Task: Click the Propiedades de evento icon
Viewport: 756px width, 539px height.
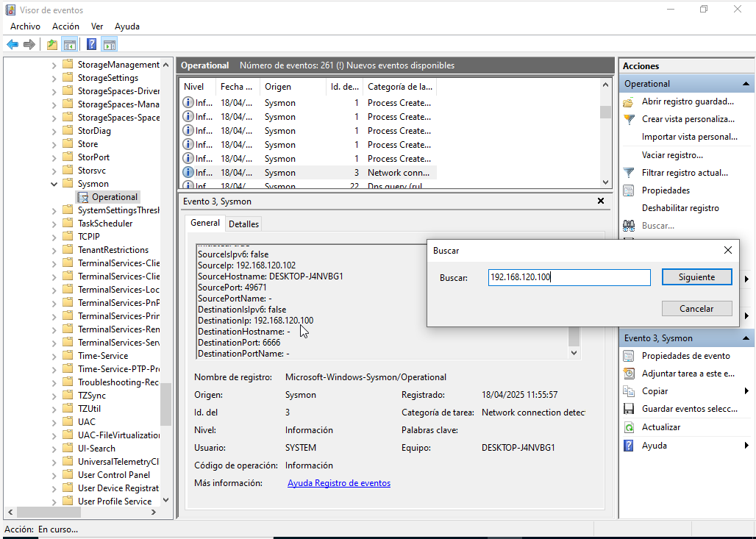Action: click(x=628, y=356)
